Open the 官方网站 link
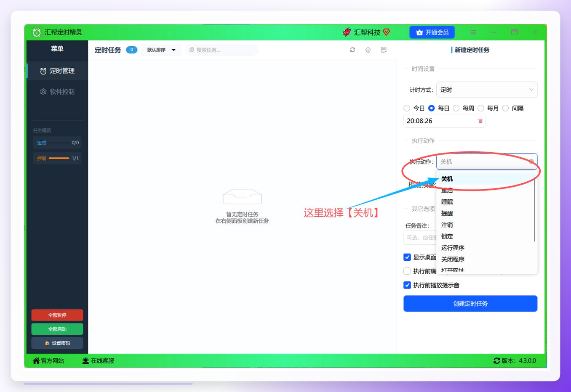Screen dimensions: 571x392 [x=48, y=361]
